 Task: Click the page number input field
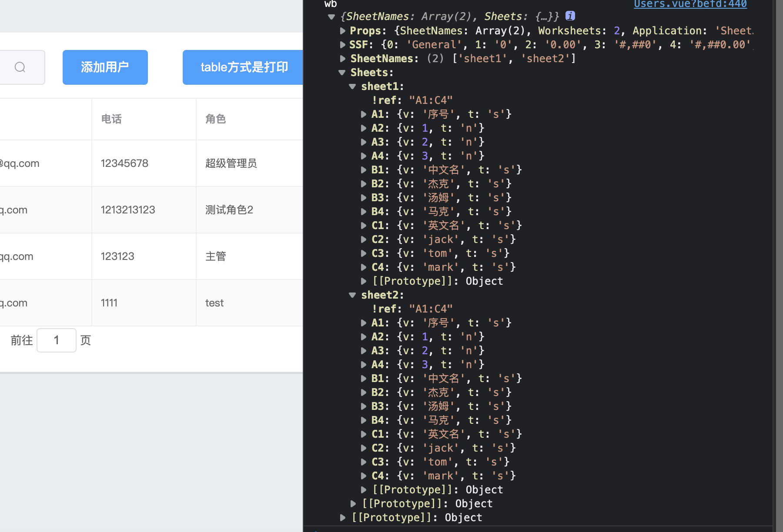(x=57, y=340)
